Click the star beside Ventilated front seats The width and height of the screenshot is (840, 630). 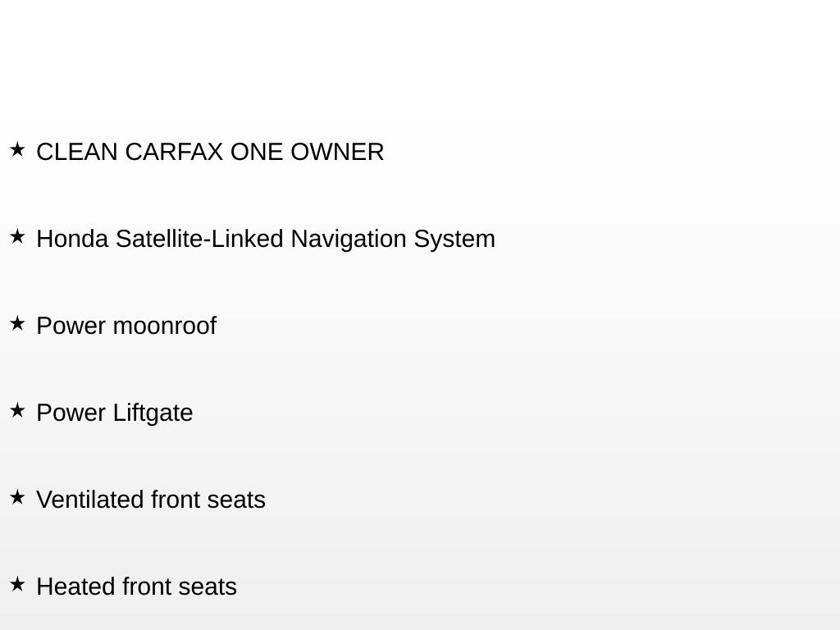(17, 497)
